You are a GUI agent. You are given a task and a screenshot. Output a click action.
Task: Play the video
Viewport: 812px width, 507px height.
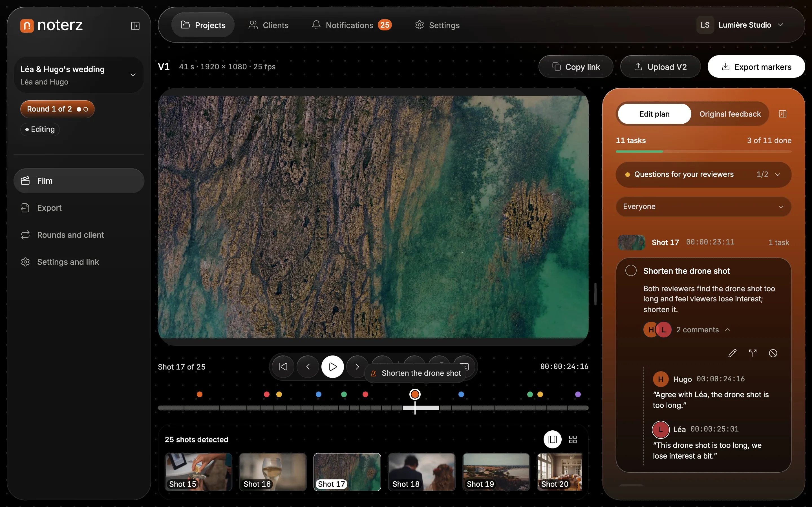[332, 366]
